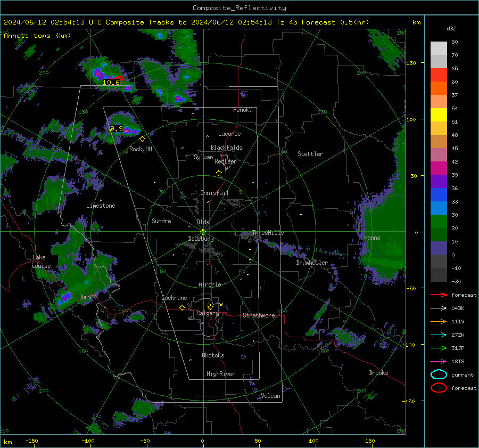Click the red forecast ellipse by 10.6 label
The height and width of the screenshot is (448, 479).
click(120, 79)
